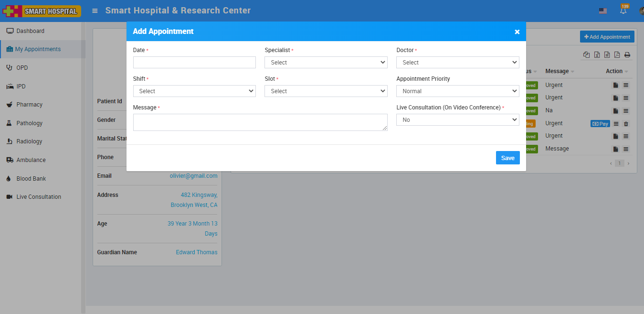This screenshot has height=314, width=644.
Task: Expand the Shift dropdown
Action: [x=194, y=91]
